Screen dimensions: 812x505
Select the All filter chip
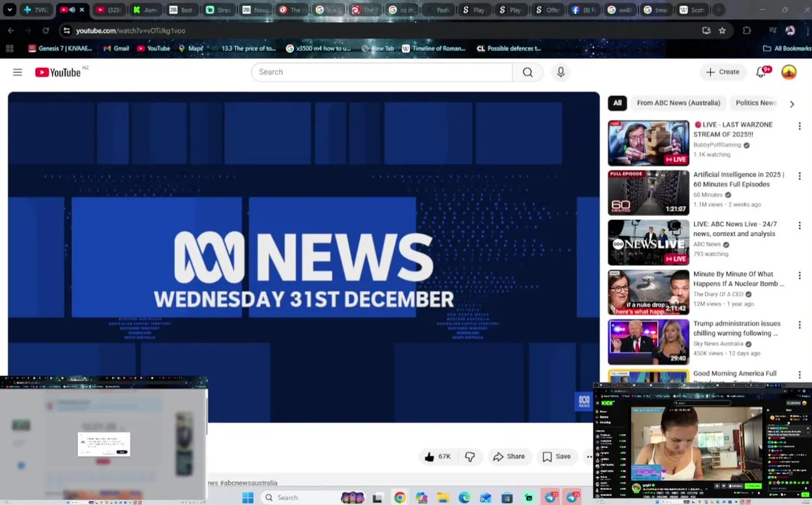point(618,103)
